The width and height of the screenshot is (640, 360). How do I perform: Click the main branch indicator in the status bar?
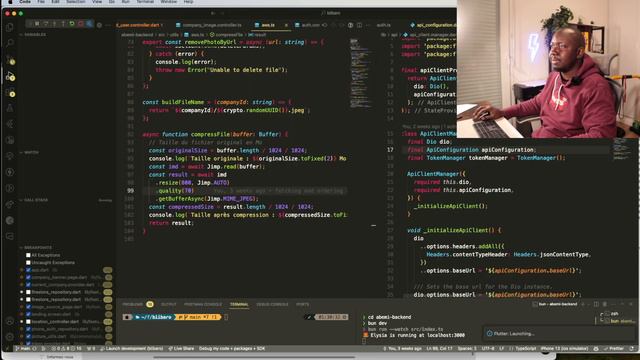(x=23, y=349)
